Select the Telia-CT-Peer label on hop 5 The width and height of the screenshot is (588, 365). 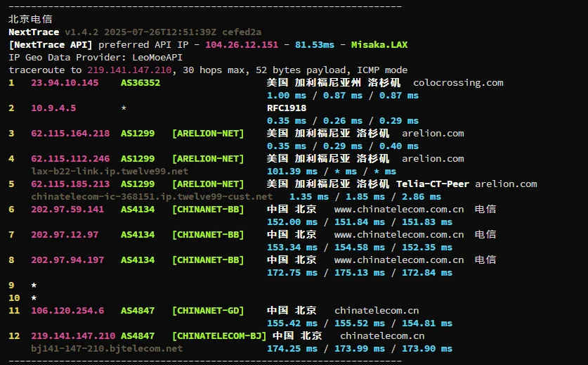pyautogui.click(x=433, y=184)
